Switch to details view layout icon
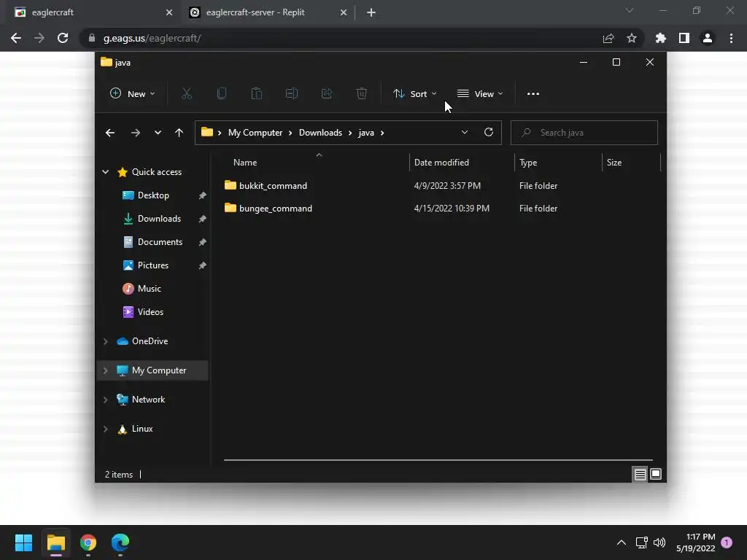Image resolution: width=747 pixels, height=560 pixels. (x=640, y=474)
